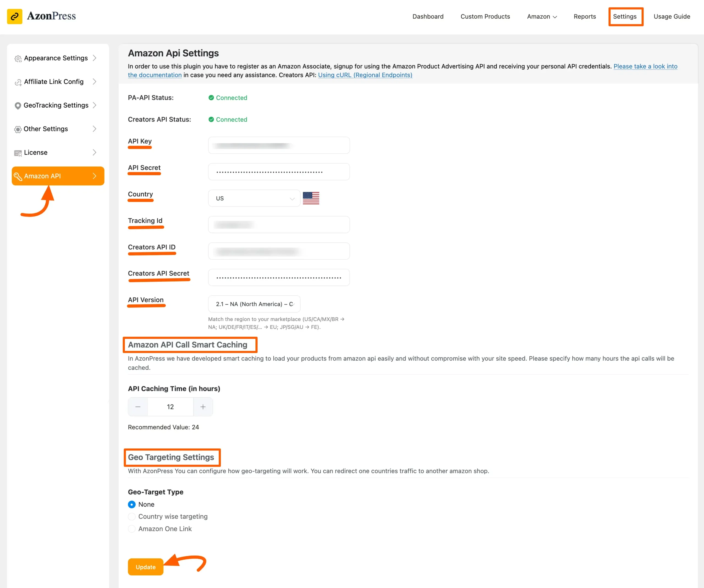Open the Custom Products menu item
This screenshot has width=704, height=588.
click(x=485, y=17)
